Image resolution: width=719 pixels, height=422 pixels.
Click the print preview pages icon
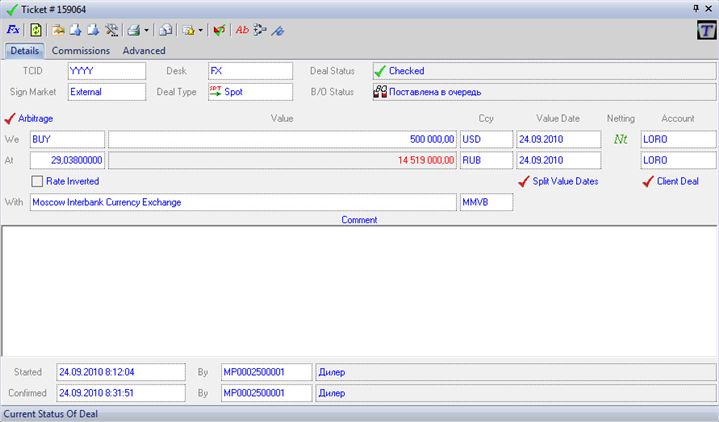pos(166,30)
